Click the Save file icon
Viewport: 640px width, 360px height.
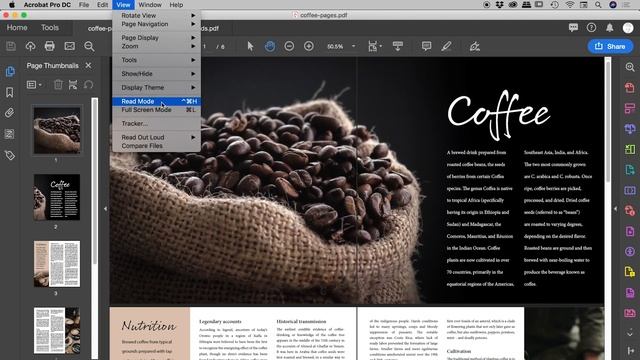[x=11, y=46]
